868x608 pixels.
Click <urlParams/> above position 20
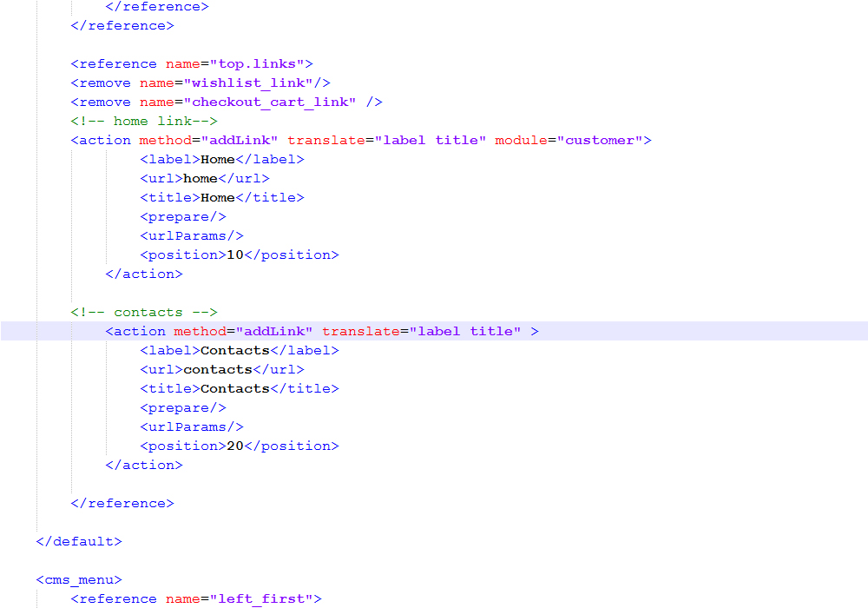coord(192,427)
